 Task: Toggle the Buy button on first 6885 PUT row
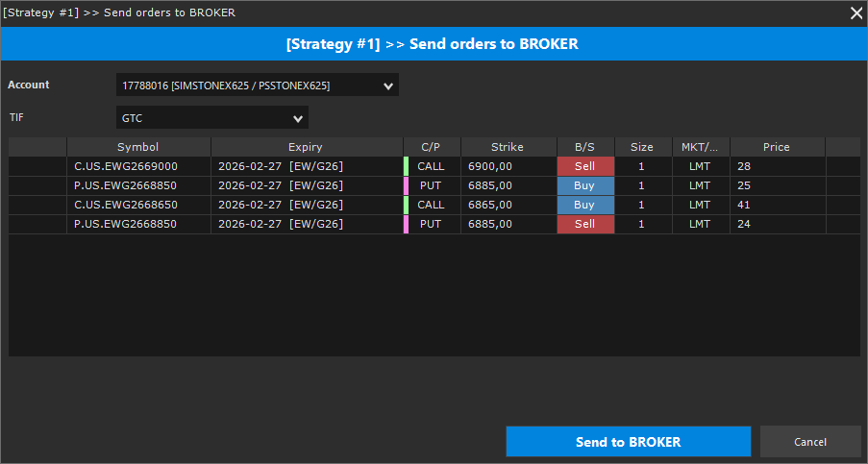click(x=585, y=185)
